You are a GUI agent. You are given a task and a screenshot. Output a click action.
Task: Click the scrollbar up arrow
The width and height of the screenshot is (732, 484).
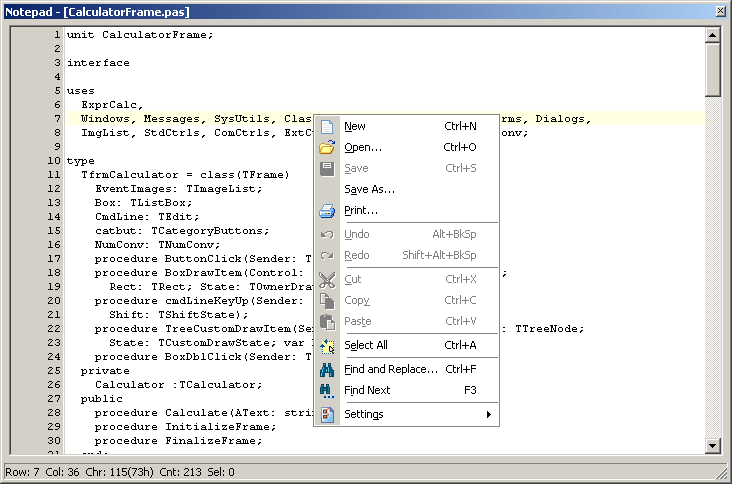click(712, 35)
